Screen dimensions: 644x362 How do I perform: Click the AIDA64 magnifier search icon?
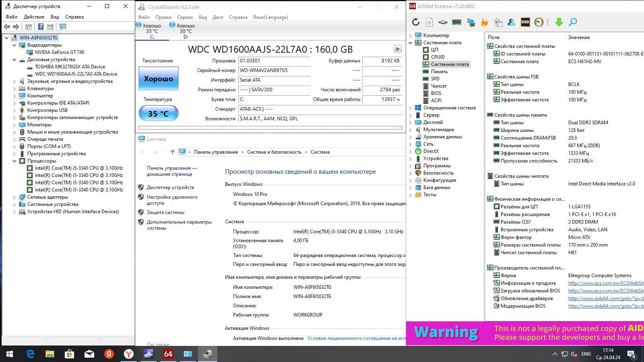(x=573, y=22)
